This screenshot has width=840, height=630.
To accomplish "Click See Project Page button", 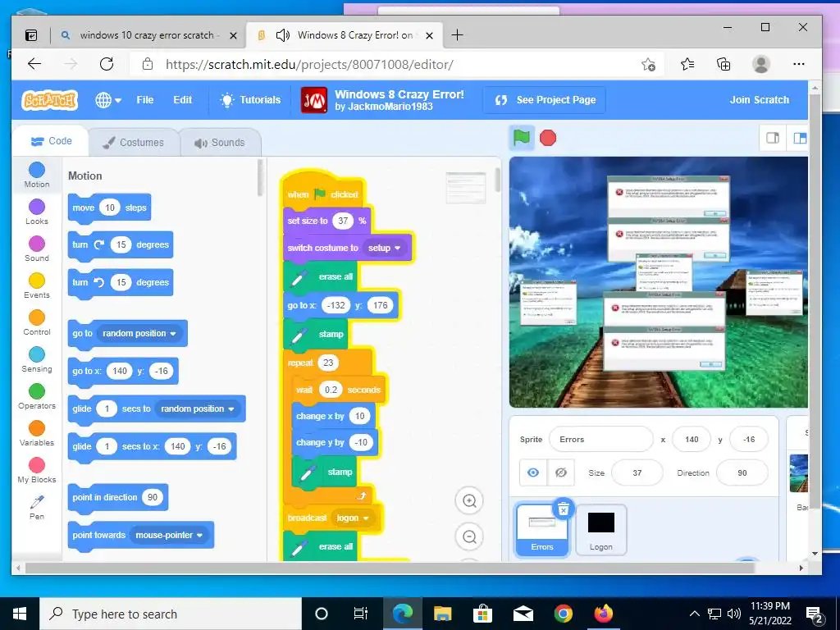I will 545,100.
